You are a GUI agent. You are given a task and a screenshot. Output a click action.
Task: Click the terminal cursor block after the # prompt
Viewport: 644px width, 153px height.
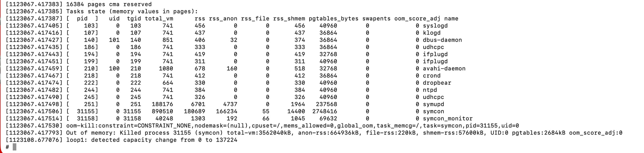14,147
